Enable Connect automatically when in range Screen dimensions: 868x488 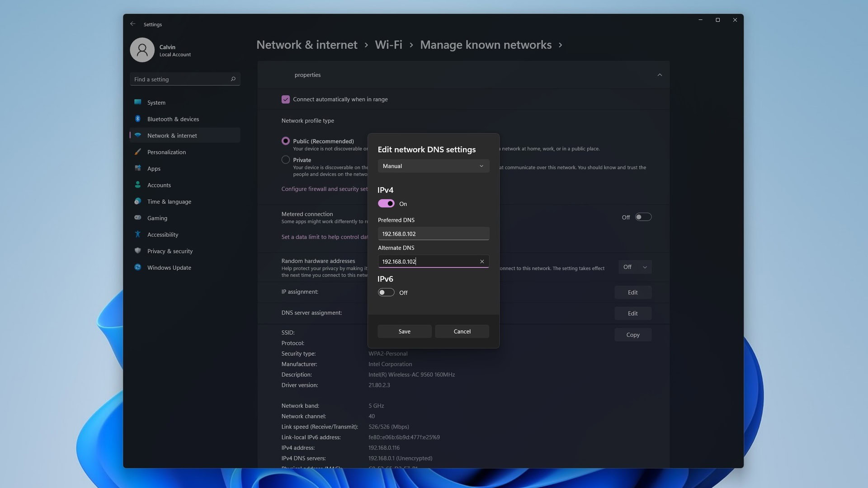[286, 99]
